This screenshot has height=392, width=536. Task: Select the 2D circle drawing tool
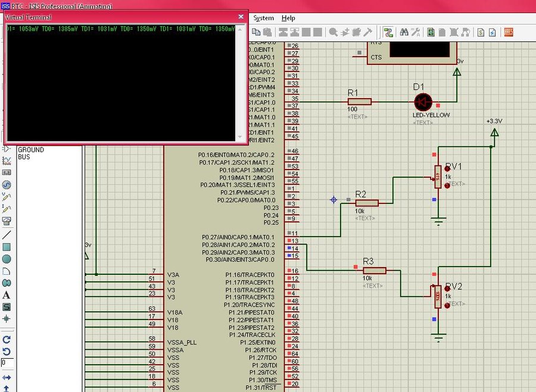(7, 259)
